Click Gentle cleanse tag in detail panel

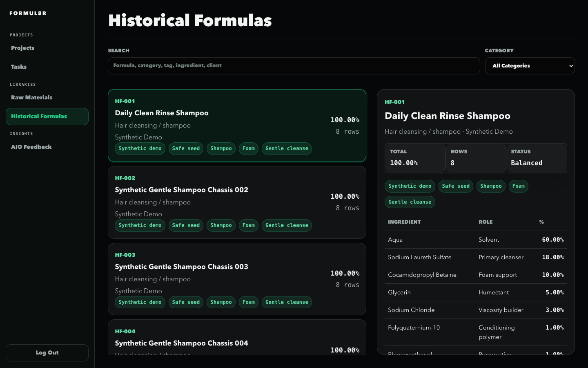pyautogui.click(x=410, y=202)
